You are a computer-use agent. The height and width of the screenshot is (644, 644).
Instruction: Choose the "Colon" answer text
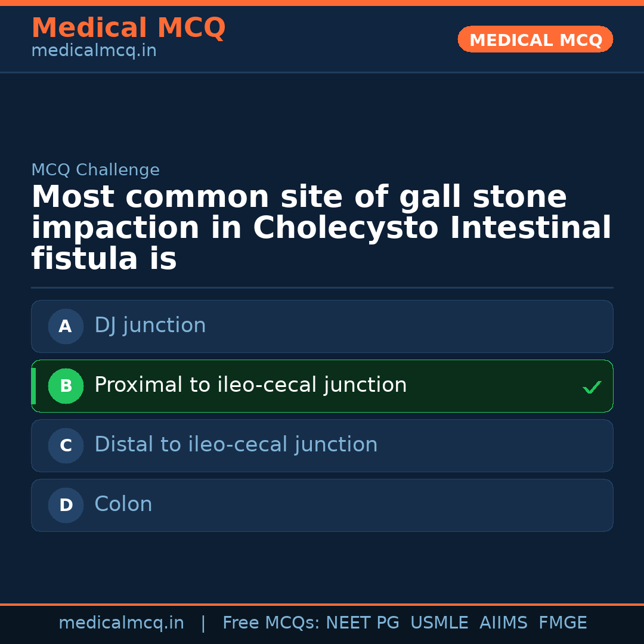[123, 504]
